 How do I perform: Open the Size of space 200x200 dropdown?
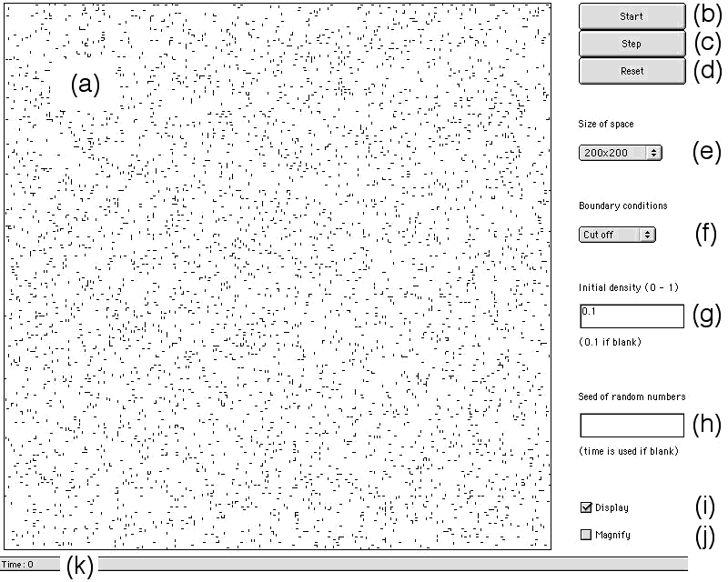tap(621, 153)
